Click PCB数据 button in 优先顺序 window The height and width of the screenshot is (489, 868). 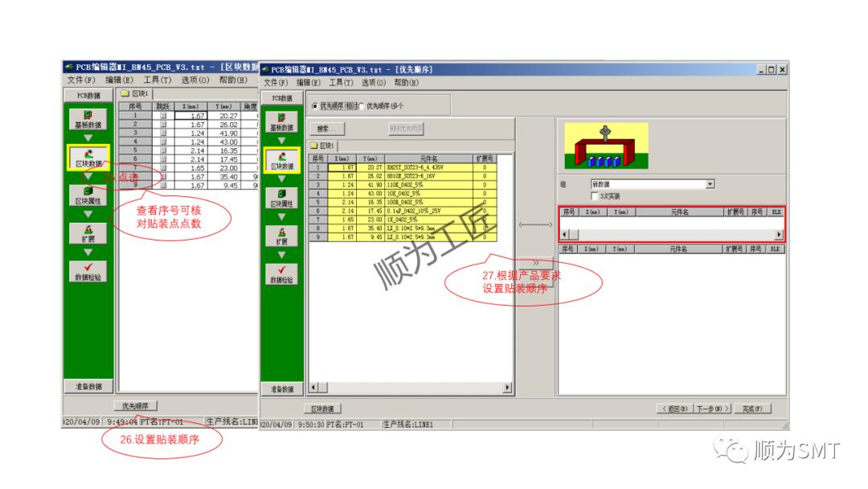[x=282, y=98]
